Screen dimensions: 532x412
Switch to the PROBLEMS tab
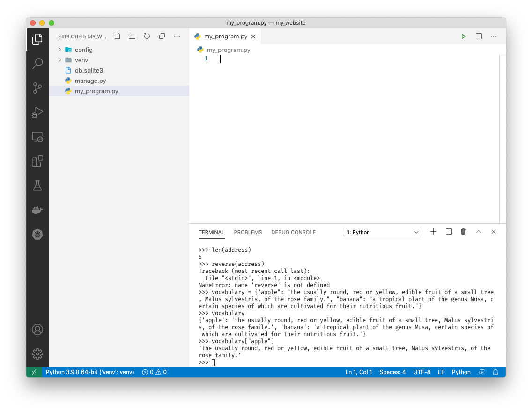click(248, 232)
